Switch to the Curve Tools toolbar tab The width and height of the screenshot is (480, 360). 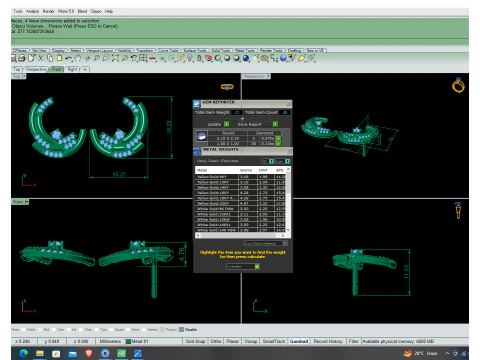pyautogui.click(x=169, y=50)
